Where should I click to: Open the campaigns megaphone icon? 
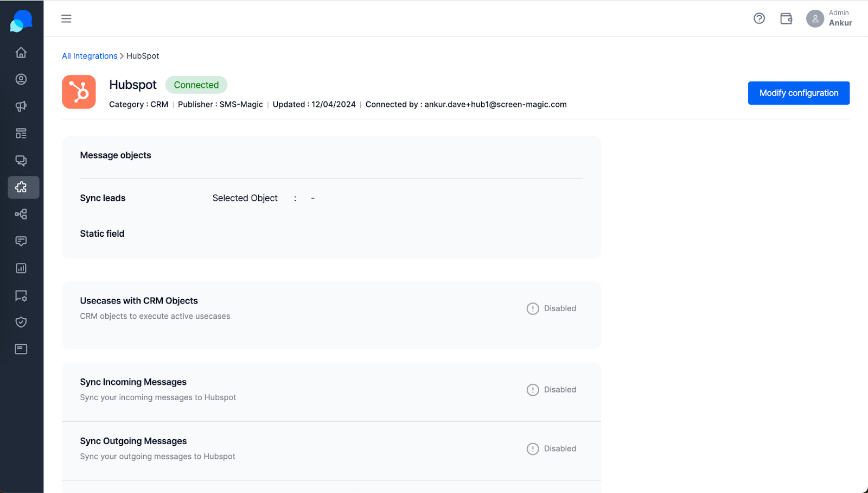[x=21, y=106]
